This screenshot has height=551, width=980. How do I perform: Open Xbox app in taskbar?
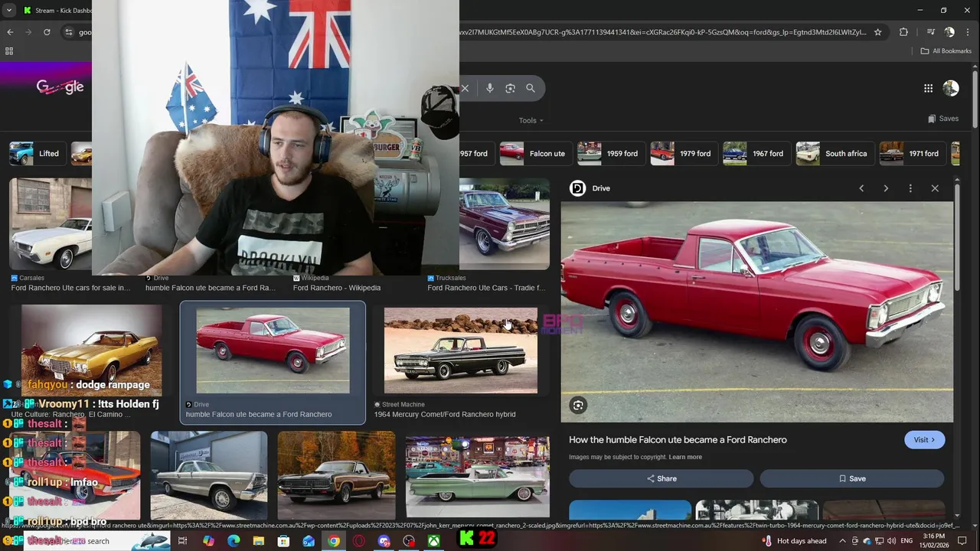tap(434, 541)
